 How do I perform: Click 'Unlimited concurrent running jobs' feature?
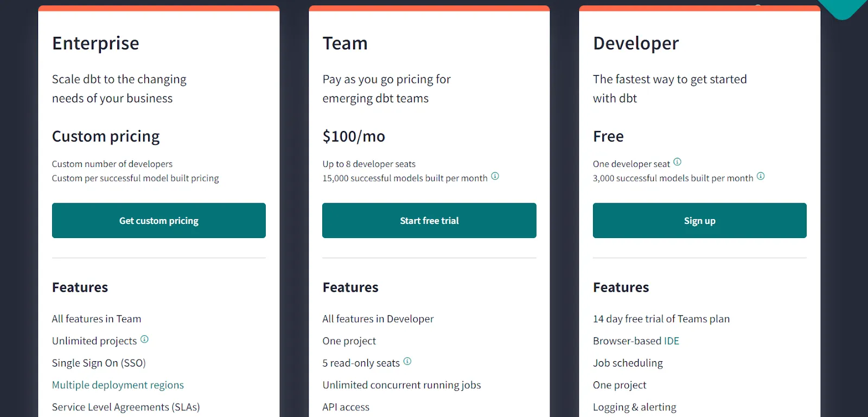[401, 385]
